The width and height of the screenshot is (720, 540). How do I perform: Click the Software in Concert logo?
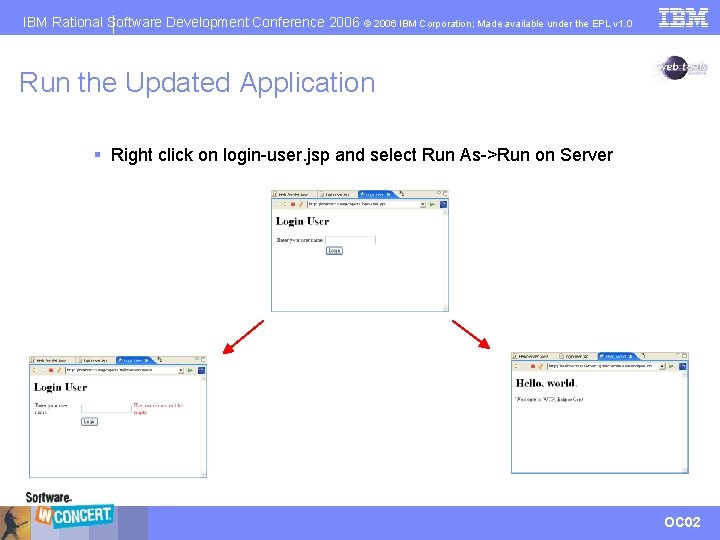pyautogui.click(x=69, y=510)
